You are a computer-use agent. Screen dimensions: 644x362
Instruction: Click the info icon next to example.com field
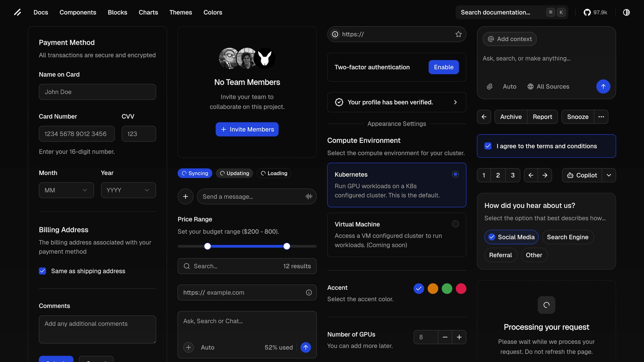coord(309,292)
